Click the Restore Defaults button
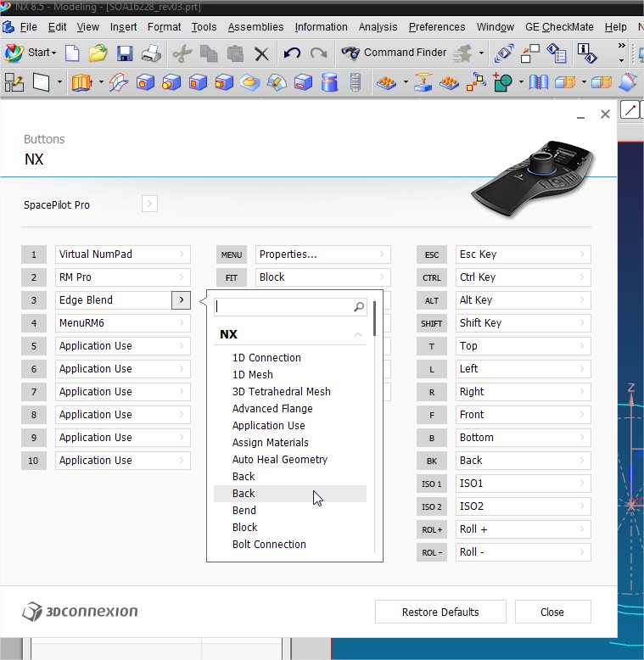Image resolution: width=644 pixels, height=660 pixels. click(440, 612)
